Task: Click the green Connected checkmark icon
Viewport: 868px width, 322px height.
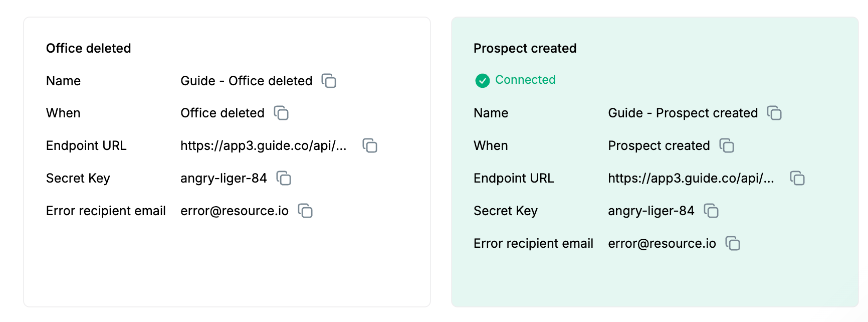Action: click(483, 80)
